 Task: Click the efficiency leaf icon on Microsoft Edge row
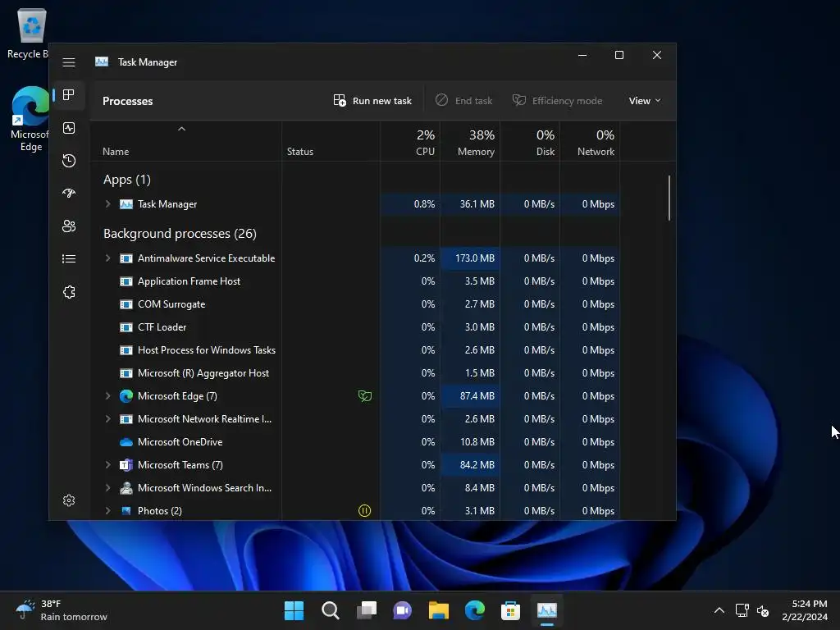(364, 396)
